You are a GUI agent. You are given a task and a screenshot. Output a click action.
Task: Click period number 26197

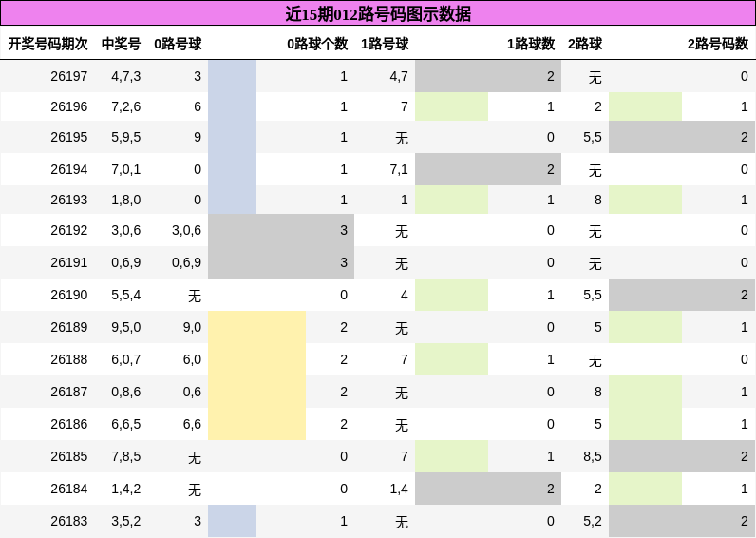[x=69, y=76]
